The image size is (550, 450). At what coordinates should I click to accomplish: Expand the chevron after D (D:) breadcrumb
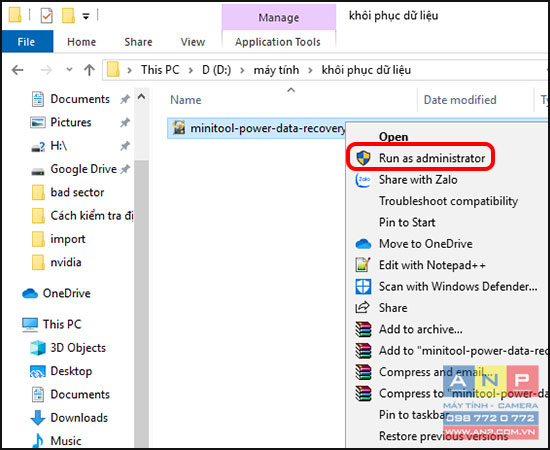[242, 70]
